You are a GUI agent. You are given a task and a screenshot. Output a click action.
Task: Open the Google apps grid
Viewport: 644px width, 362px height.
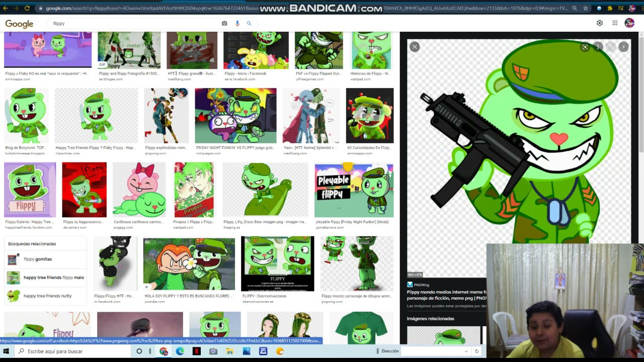coord(615,23)
